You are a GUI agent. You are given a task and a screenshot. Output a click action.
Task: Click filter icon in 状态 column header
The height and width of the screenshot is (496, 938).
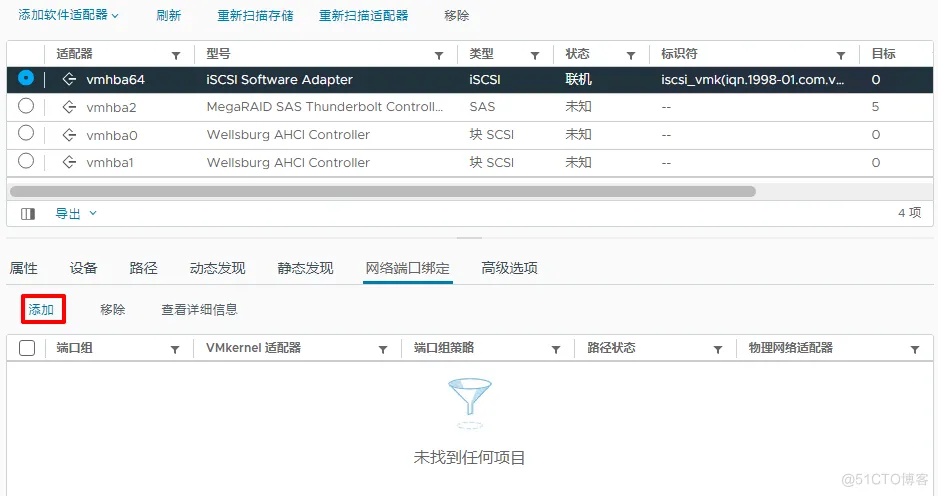coord(631,55)
